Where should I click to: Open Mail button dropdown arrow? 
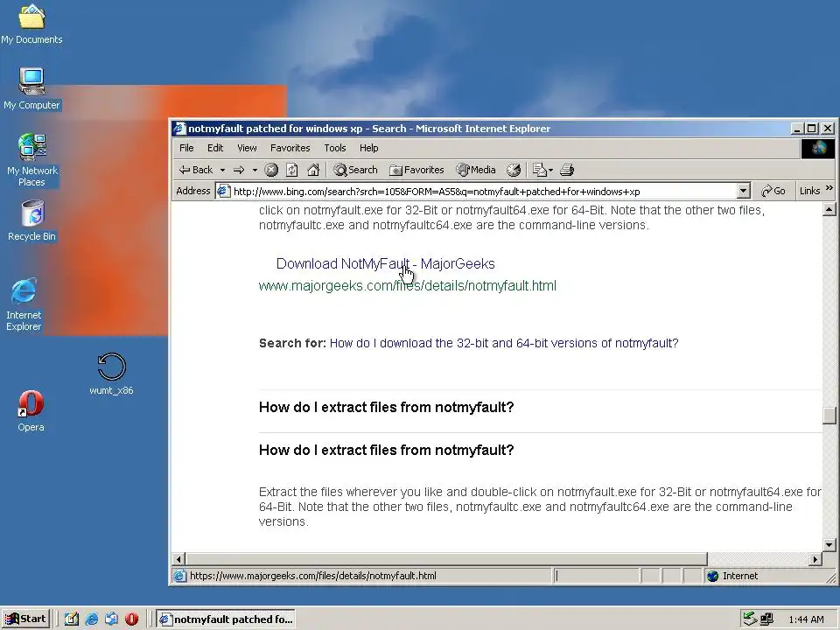coord(550,171)
